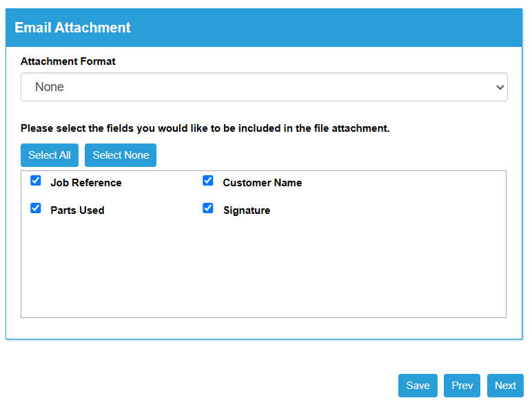Uncheck the Customer Name checkbox

pos(208,181)
